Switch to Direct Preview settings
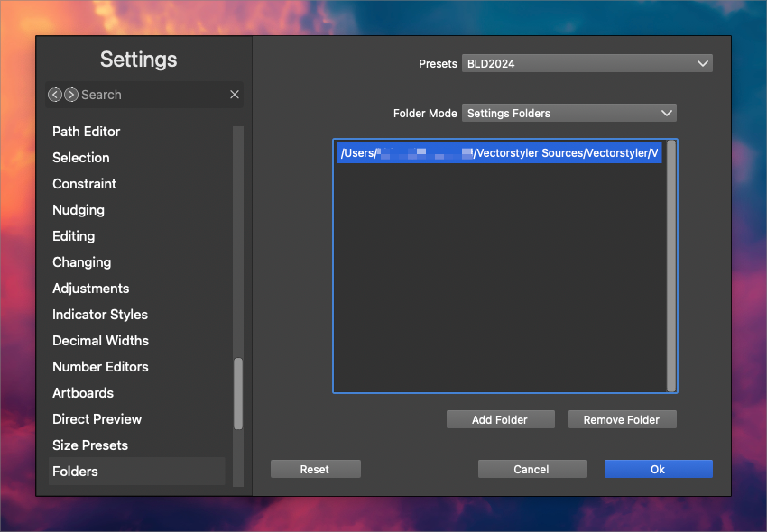Screen dimensions: 767x532 97,419
